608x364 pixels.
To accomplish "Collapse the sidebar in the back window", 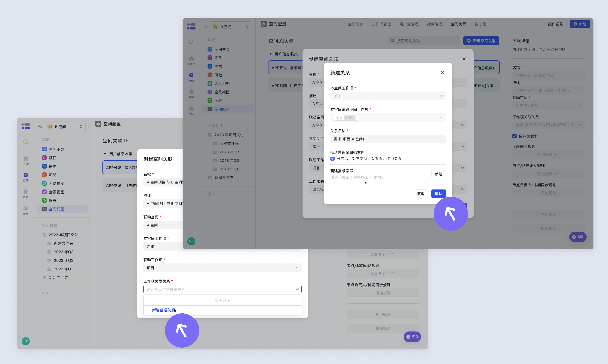I will pos(40,127).
